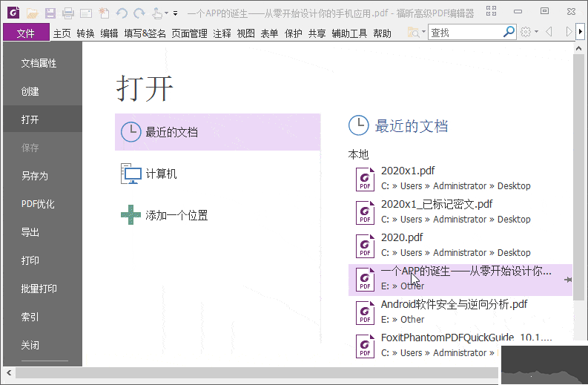The width and height of the screenshot is (588, 385).
Task: Click the previous result left arrow
Action: tap(549, 32)
